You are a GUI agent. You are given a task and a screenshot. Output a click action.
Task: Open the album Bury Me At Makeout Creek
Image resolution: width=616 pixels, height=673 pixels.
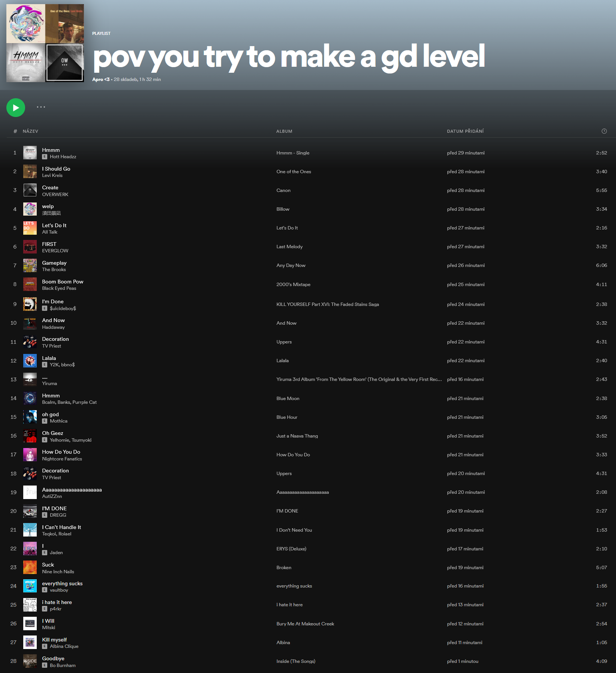[305, 624]
